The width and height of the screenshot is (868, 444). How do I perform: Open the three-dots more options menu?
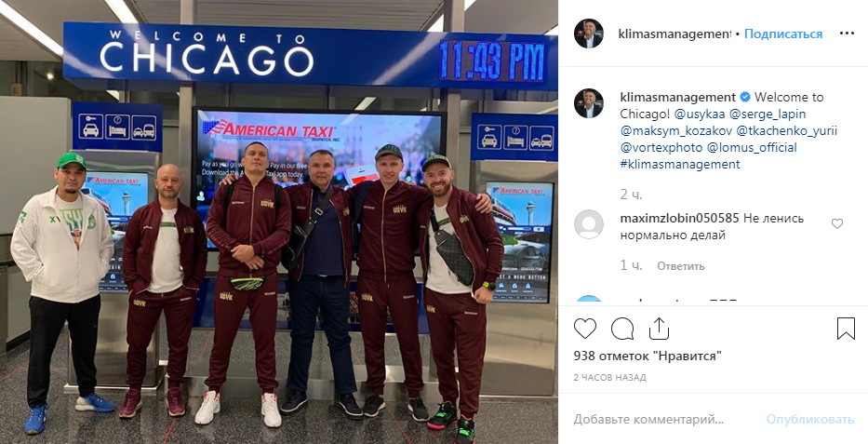coord(847,34)
